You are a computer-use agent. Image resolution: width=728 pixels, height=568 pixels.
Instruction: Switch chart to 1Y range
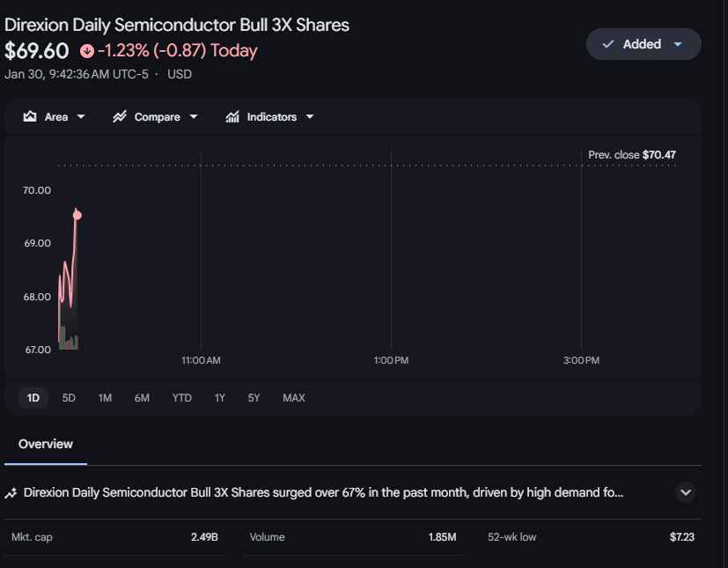click(x=219, y=398)
